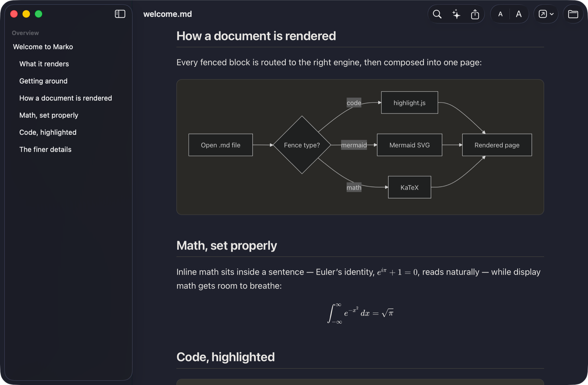This screenshot has height=385, width=588.
Task: Open Code, highlighted outline item
Action: tap(48, 132)
